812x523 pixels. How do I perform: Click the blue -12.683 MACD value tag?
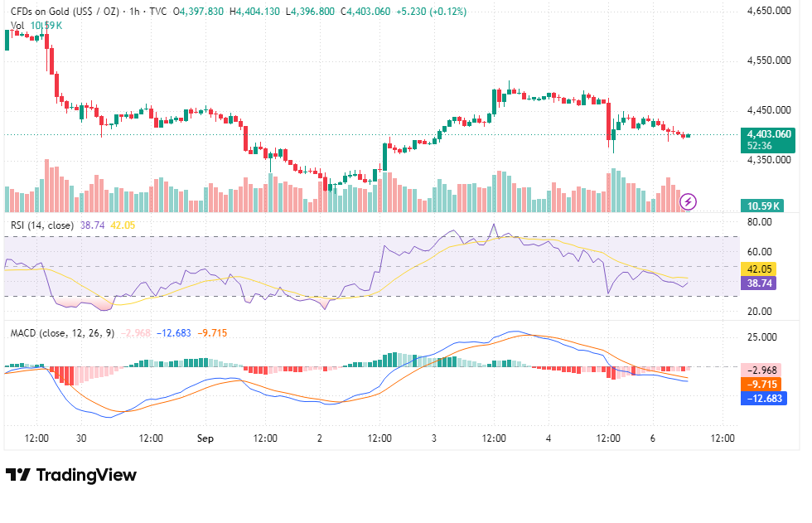coord(764,398)
